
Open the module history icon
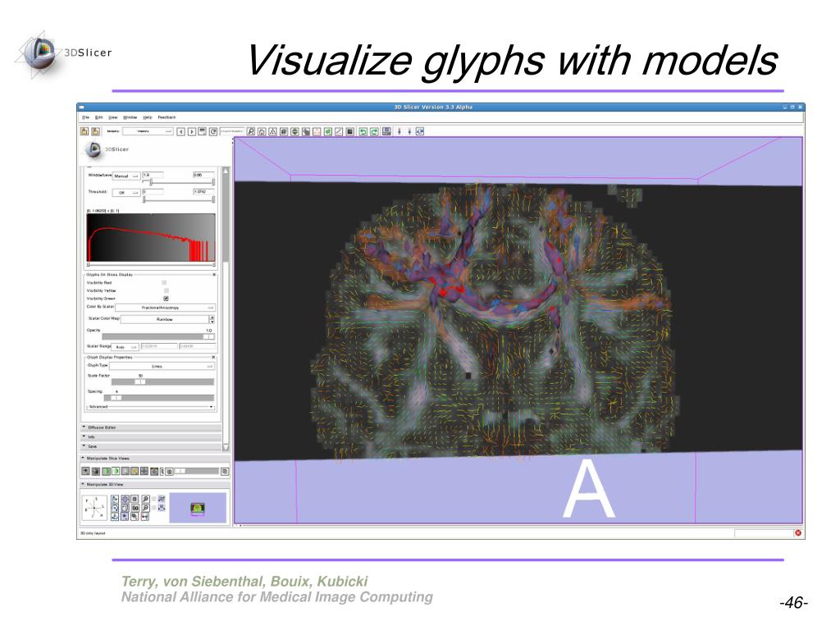202,131
